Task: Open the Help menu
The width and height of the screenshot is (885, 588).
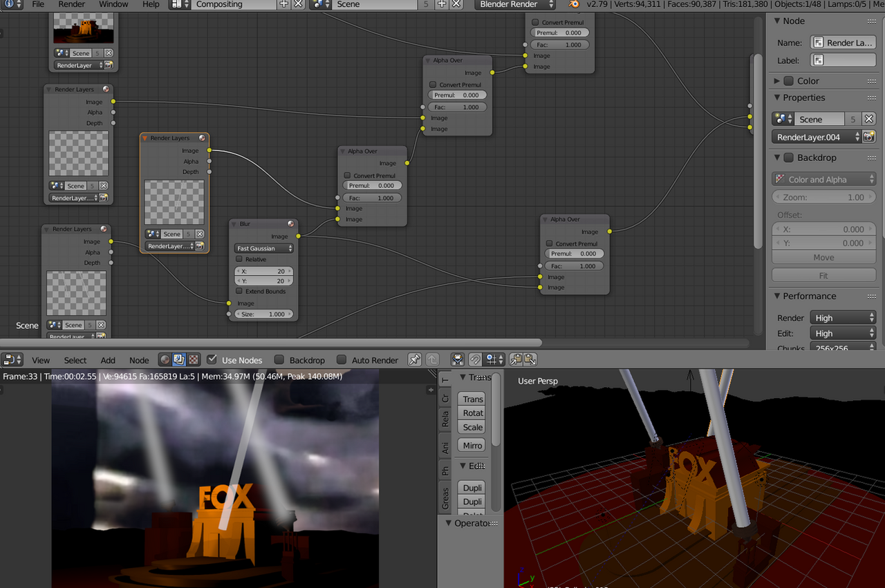Action: [151, 4]
